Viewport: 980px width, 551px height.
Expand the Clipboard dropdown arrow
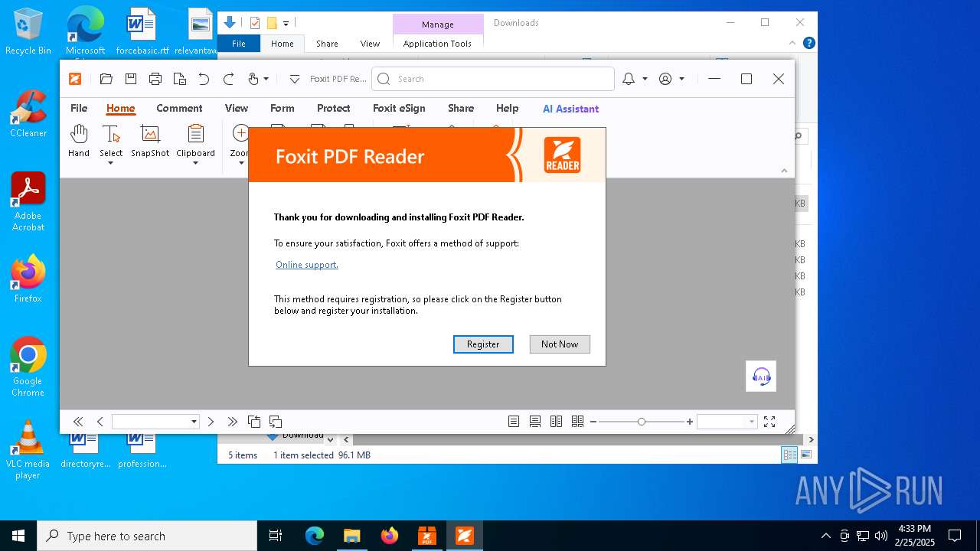click(195, 163)
